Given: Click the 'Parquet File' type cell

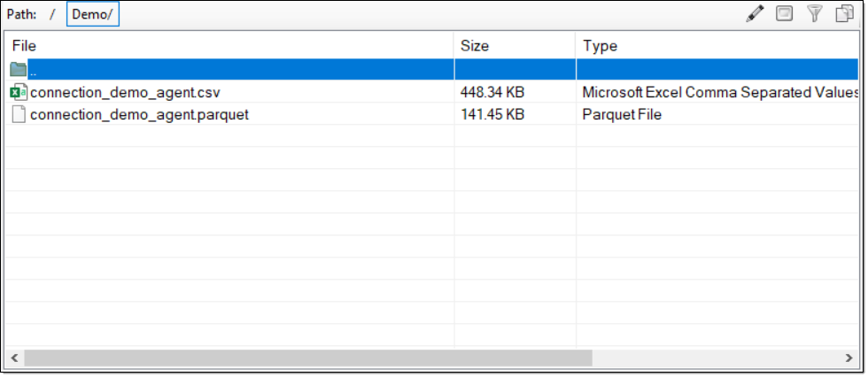Looking at the screenshot, I should coord(622,114).
